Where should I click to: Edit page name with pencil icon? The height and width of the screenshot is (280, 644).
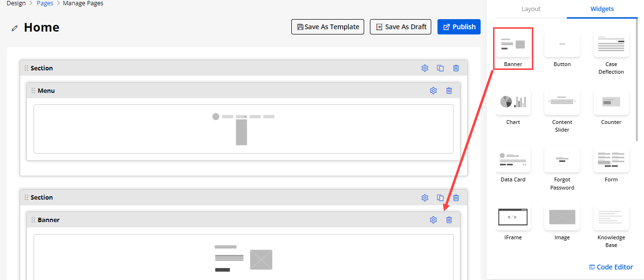15,28
